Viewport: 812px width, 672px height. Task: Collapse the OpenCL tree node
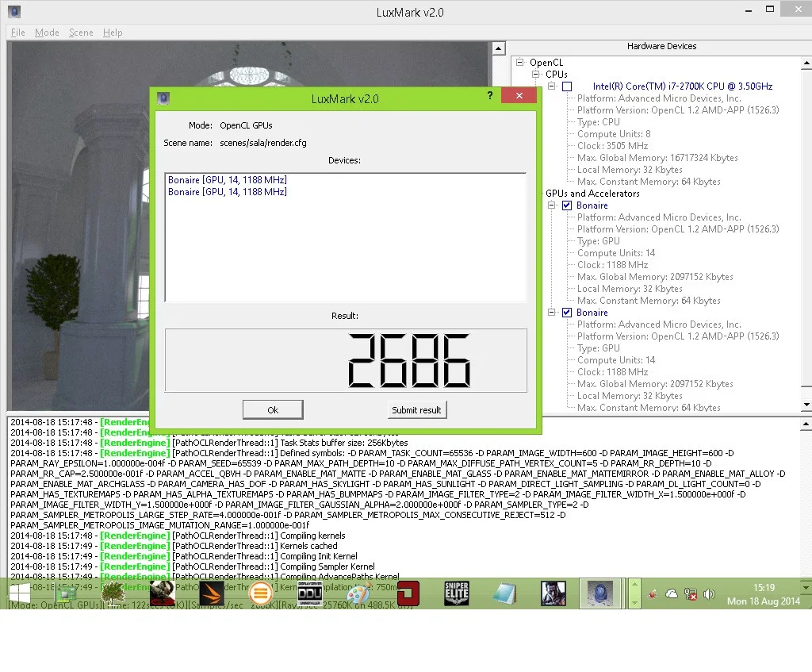[x=520, y=63]
